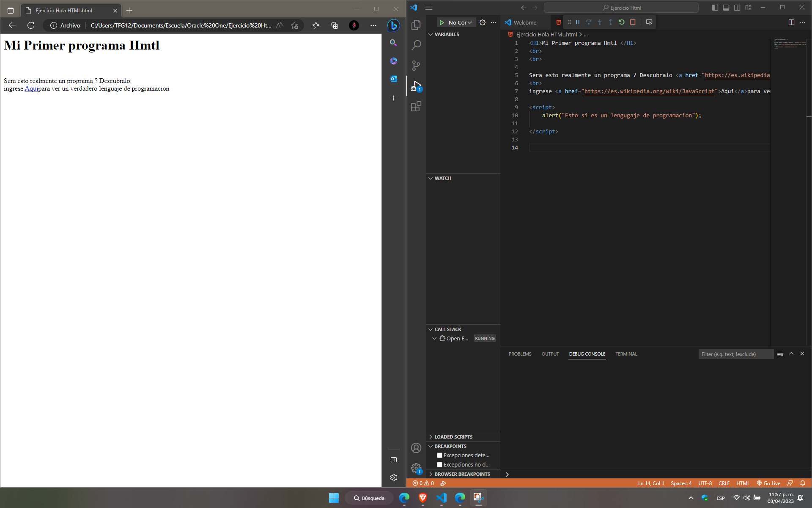This screenshot has width=812, height=508.
Task: Switch to the PROBLEMS tab
Action: click(520, 354)
